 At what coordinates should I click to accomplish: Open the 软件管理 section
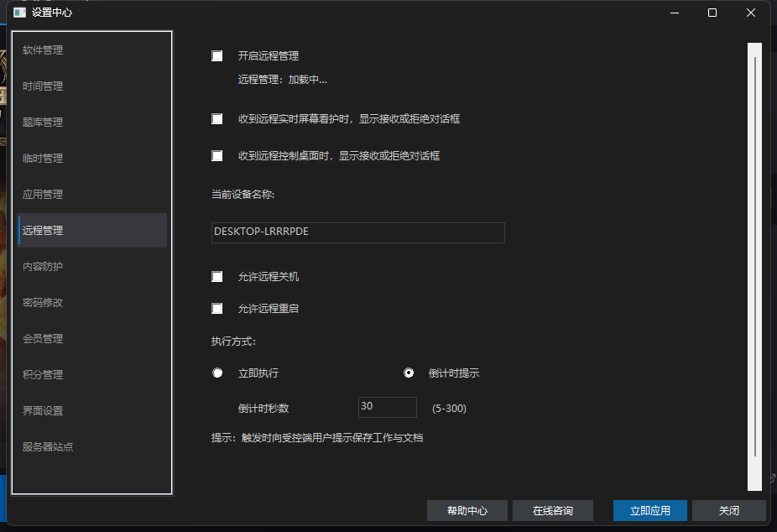coord(92,50)
